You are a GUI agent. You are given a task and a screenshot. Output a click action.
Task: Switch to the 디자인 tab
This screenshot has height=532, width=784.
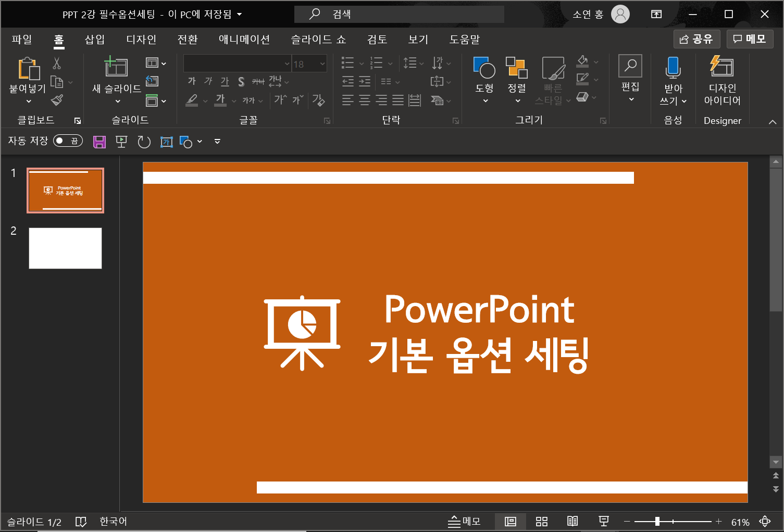141,40
